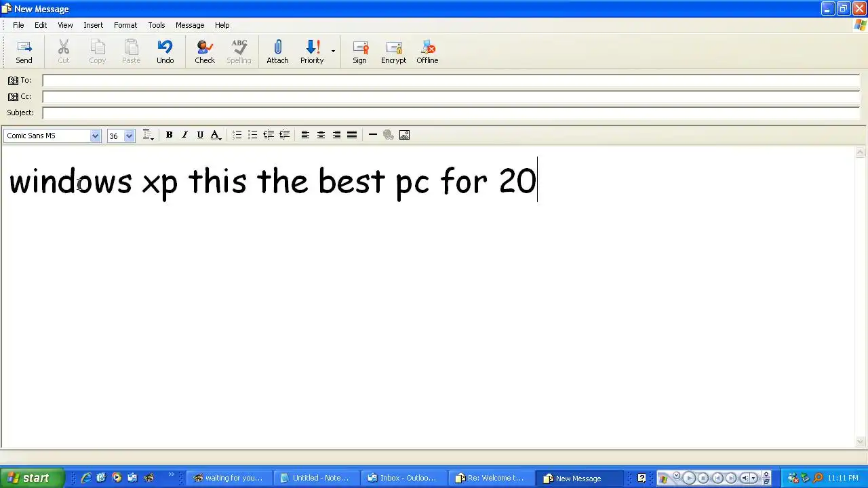868x488 pixels.
Task: Apply numbered list formatting
Action: coord(237,135)
